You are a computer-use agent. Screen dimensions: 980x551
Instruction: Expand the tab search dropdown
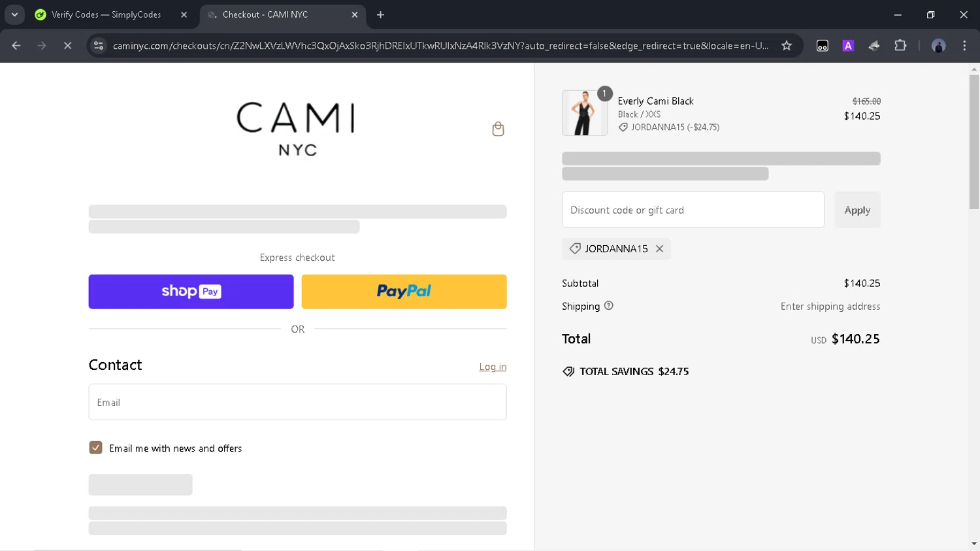(x=14, y=14)
